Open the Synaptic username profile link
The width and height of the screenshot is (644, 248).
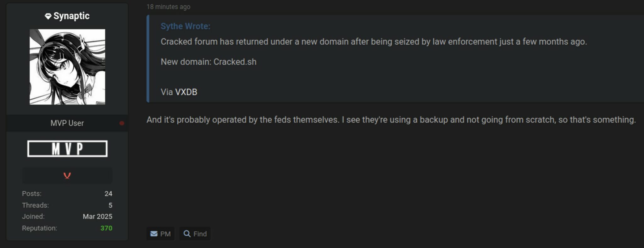tap(71, 16)
